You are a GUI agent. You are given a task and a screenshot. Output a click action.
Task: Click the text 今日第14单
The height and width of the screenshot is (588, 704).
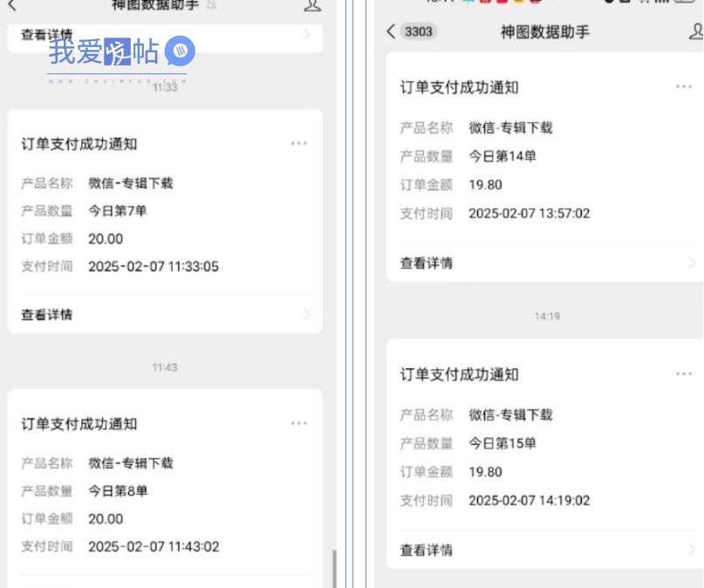tap(502, 156)
